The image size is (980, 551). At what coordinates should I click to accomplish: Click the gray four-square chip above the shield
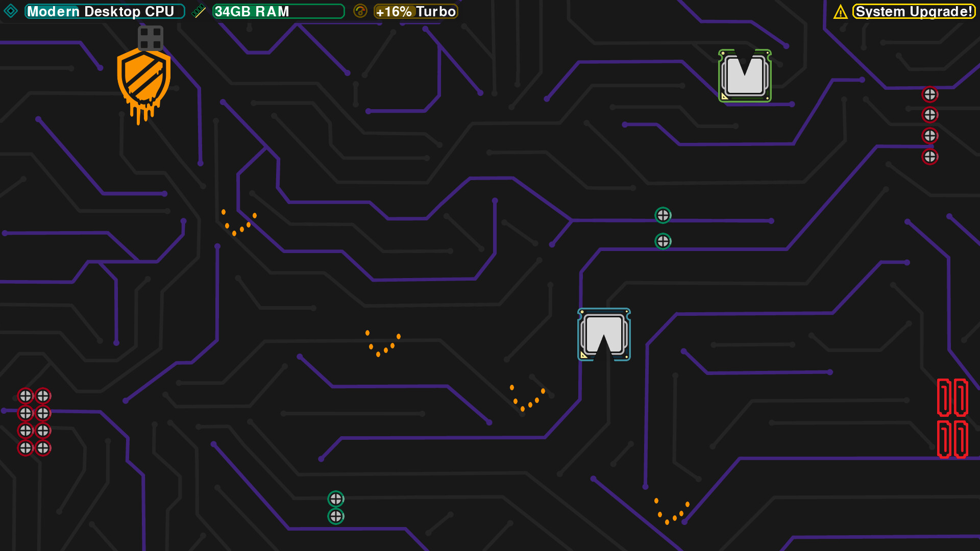click(x=151, y=38)
